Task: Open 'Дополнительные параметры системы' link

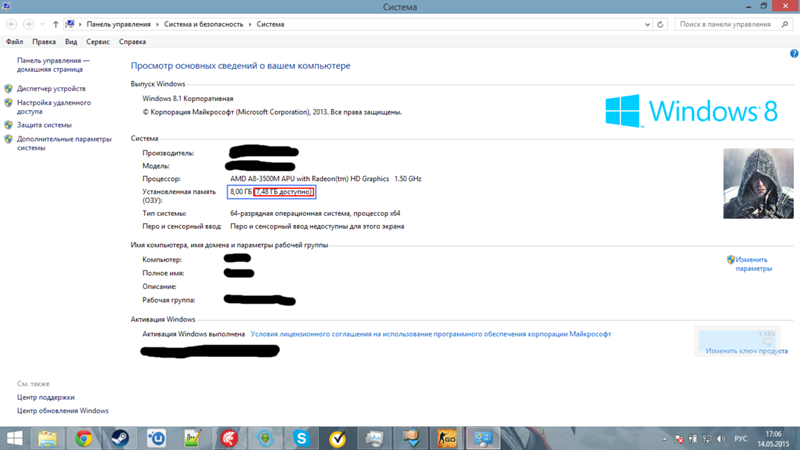Action: coord(64,143)
